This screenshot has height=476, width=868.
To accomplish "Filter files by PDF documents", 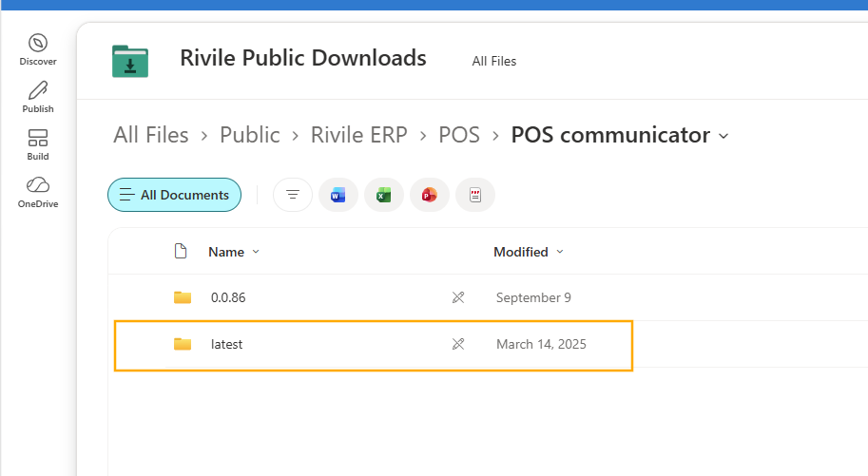I will pyautogui.click(x=475, y=195).
